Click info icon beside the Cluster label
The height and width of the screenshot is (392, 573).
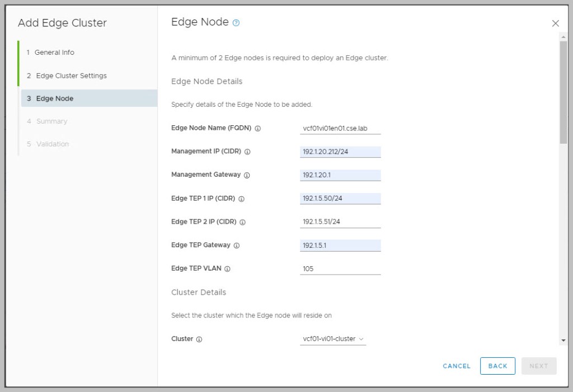point(199,339)
